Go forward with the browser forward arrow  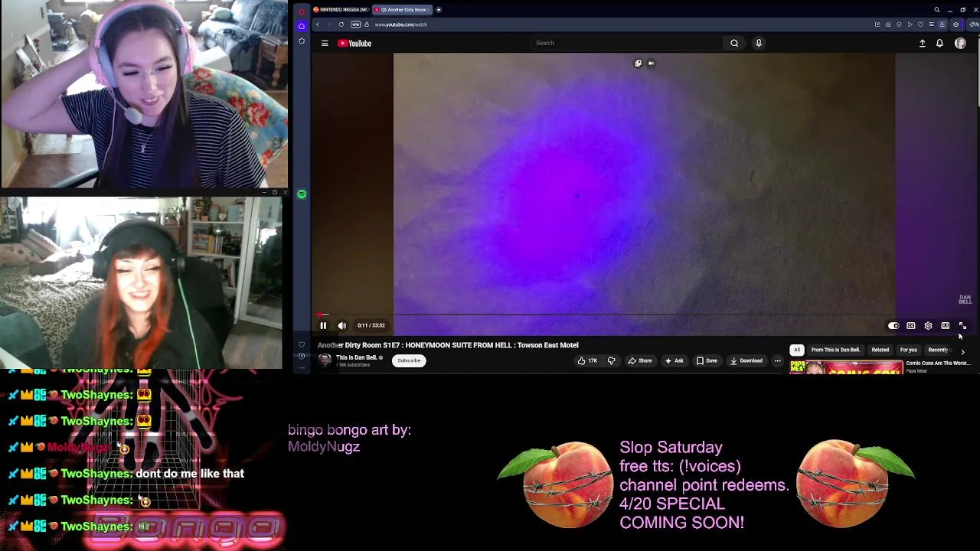(328, 24)
